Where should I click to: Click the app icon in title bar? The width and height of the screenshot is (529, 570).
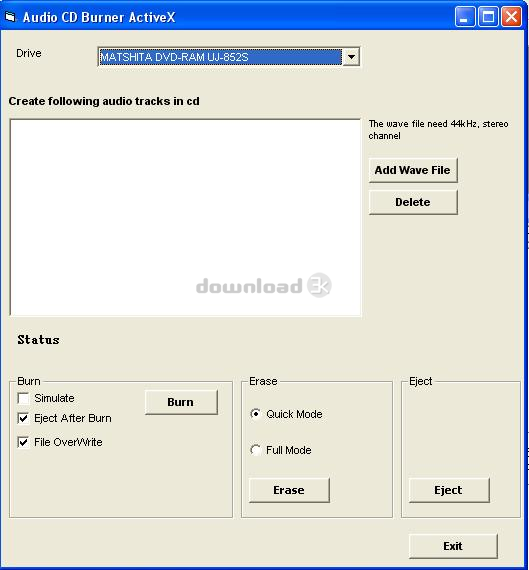click(x=10, y=17)
